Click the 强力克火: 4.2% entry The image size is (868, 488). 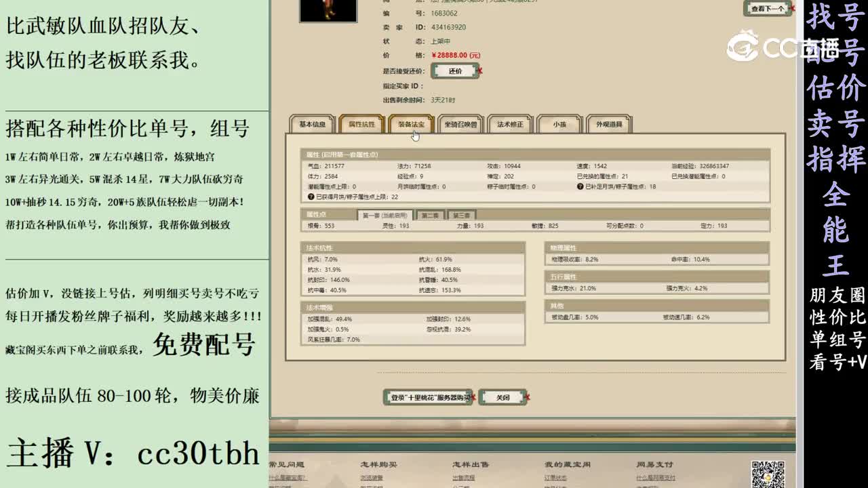686,289
